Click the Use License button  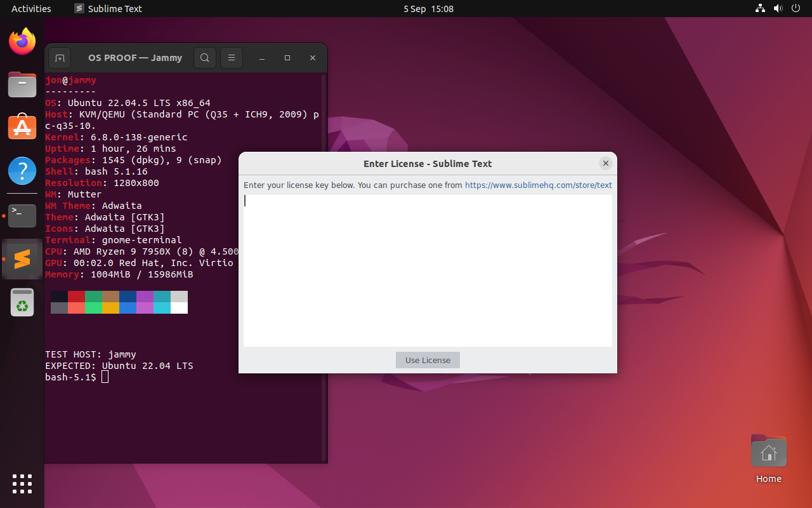[428, 360]
